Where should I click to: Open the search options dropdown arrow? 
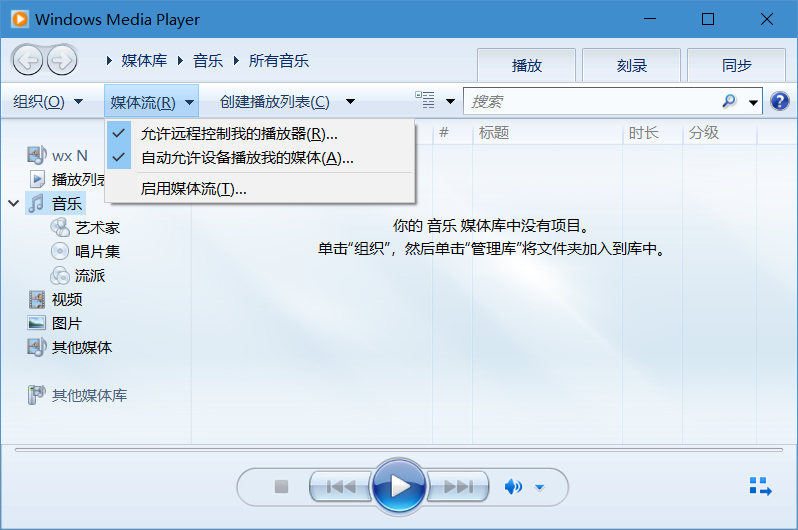pos(753,102)
